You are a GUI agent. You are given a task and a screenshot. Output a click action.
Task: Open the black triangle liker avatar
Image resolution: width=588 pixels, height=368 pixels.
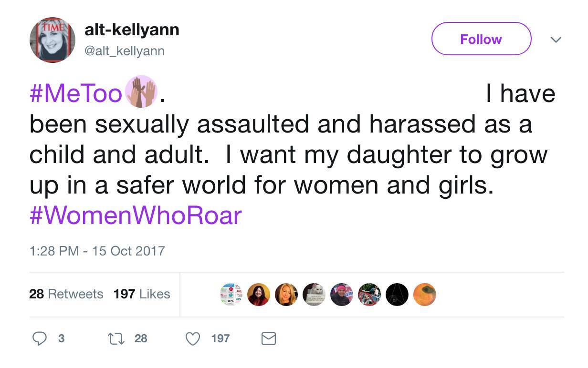397,294
